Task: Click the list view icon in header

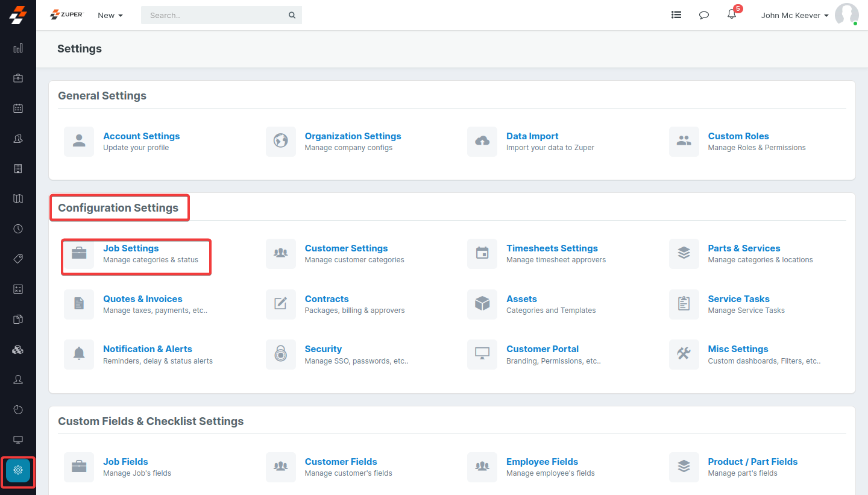Action: [x=676, y=15]
